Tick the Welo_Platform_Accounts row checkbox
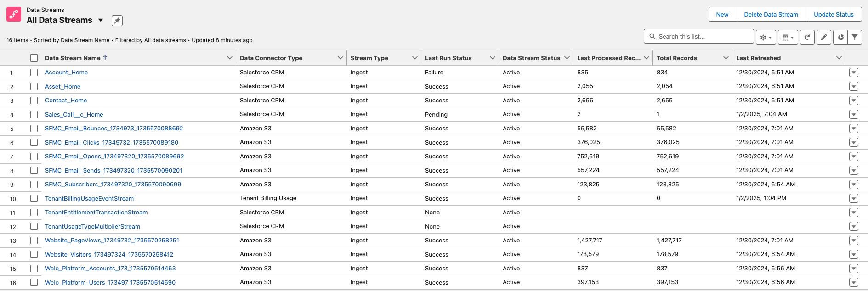868x291 pixels. click(34, 269)
